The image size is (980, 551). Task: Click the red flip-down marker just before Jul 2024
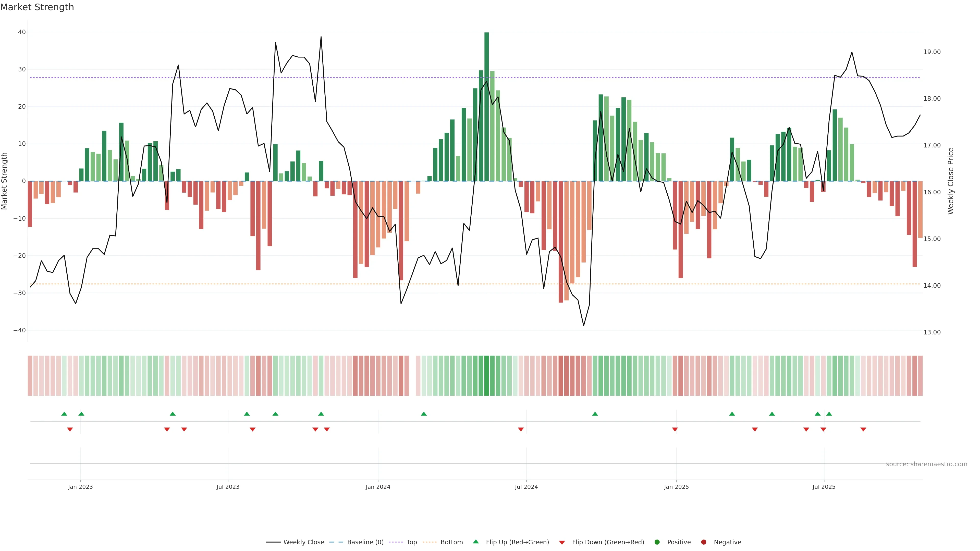pyautogui.click(x=521, y=429)
